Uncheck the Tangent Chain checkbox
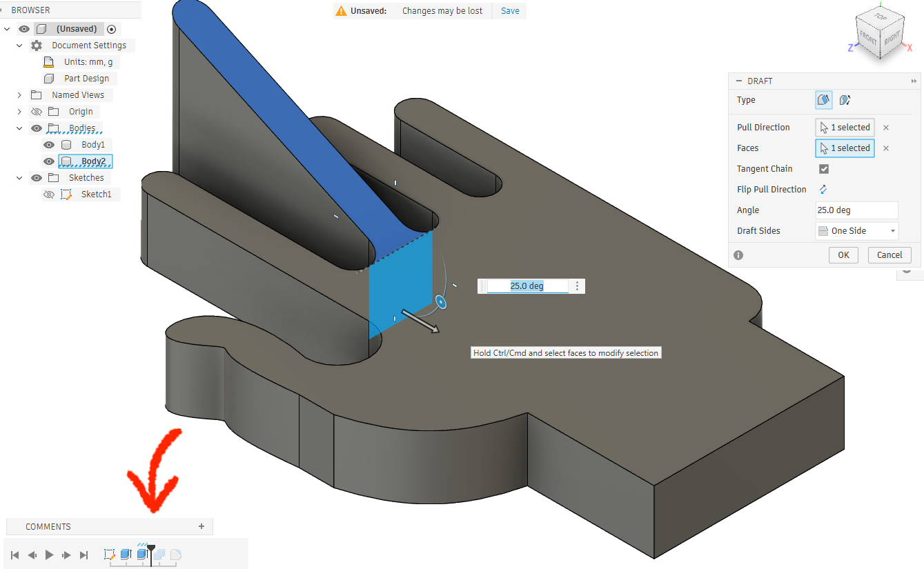Image resolution: width=924 pixels, height=569 pixels. (823, 169)
